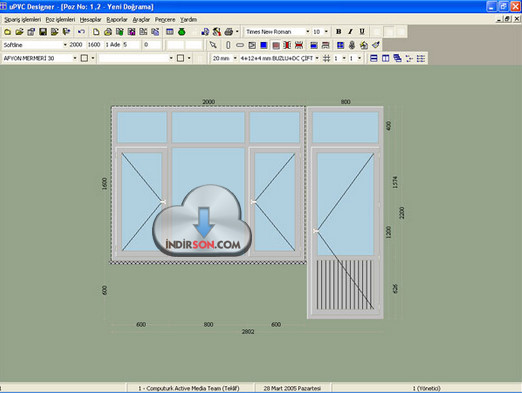Click the 800 dimension above the door
This screenshot has height=393, width=522.
(x=346, y=102)
